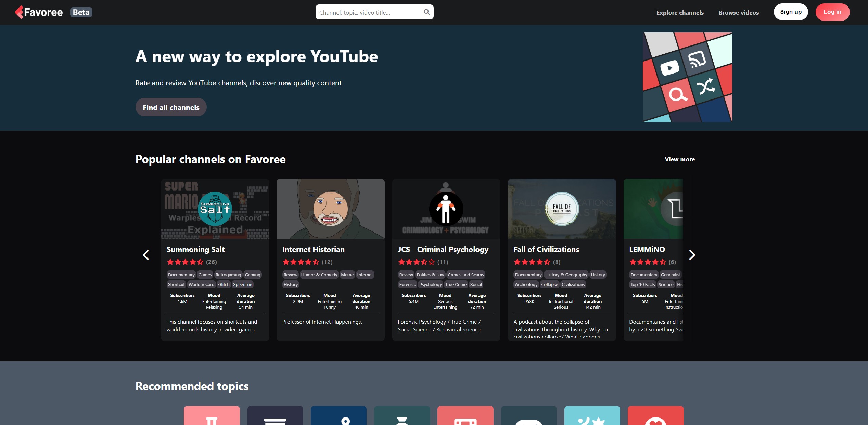
Task: Click the search magnifier icon
Action: (x=426, y=12)
